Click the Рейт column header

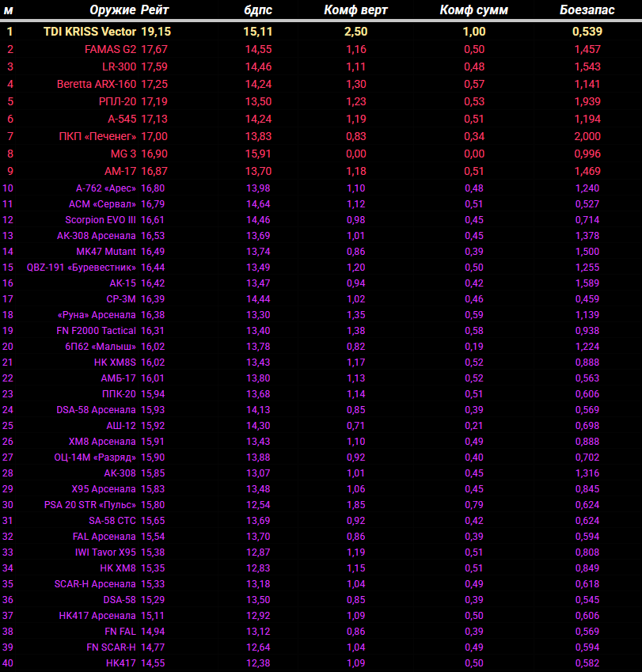(154, 9)
